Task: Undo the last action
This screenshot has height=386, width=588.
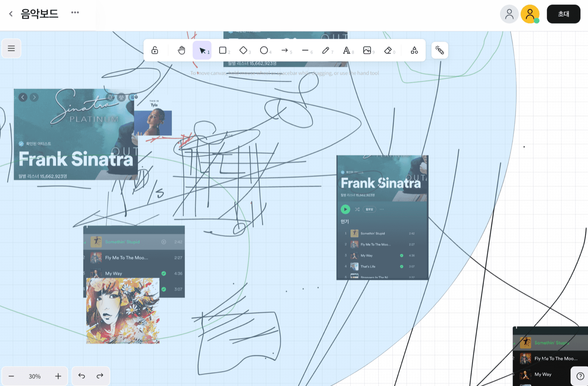Action: point(82,376)
